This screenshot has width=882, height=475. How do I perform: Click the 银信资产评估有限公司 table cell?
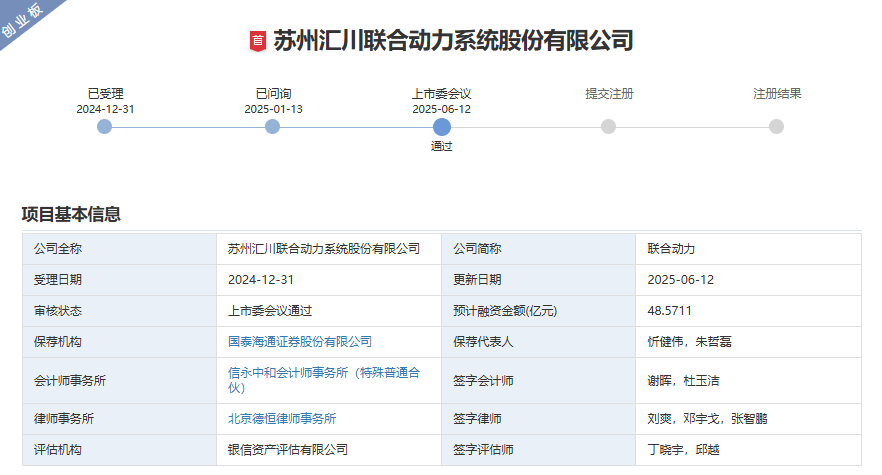click(288, 450)
